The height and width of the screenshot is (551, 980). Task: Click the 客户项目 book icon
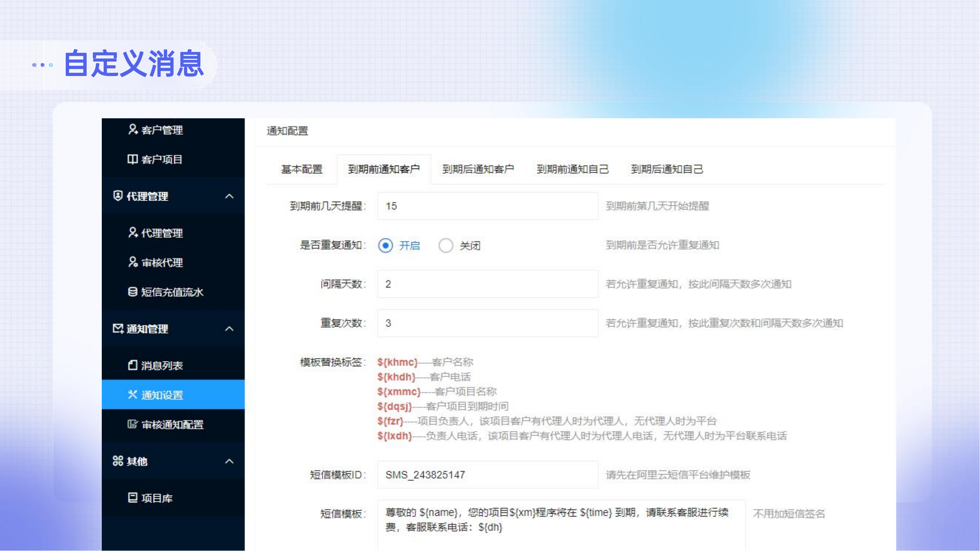[132, 159]
